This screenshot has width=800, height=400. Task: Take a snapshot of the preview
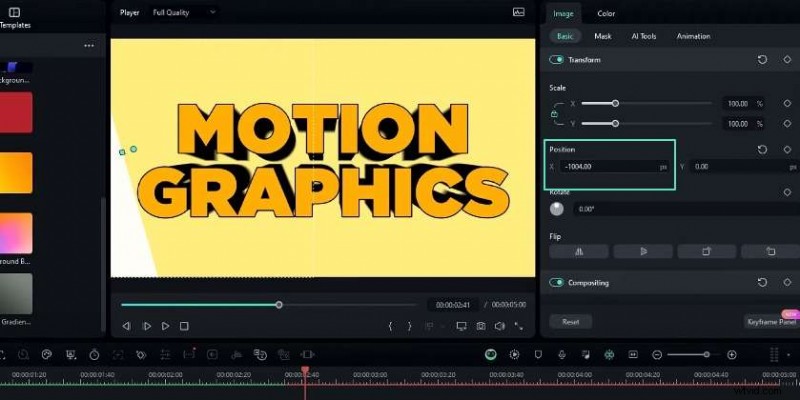pyautogui.click(x=481, y=326)
